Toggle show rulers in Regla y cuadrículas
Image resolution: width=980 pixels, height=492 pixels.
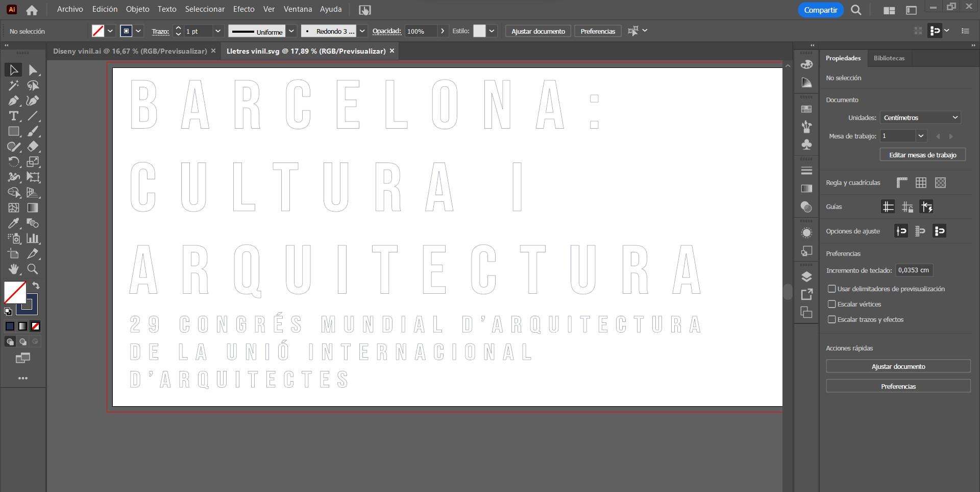pyautogui.click(x=902, y=183)
